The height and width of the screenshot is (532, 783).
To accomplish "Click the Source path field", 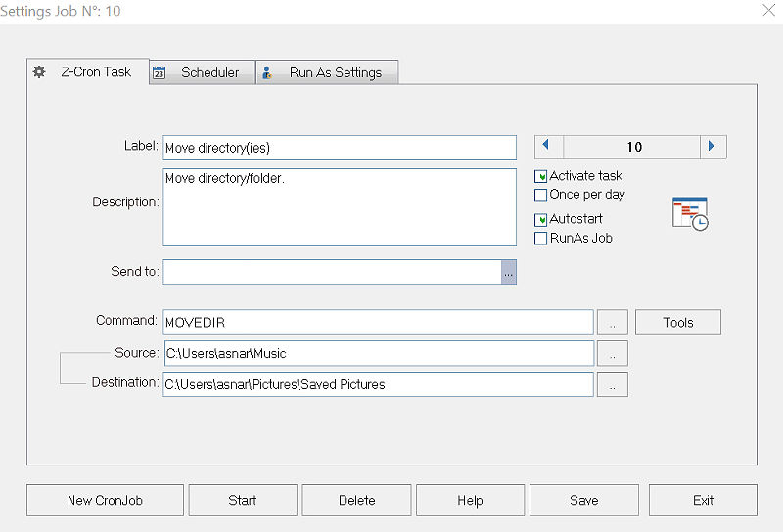I will (x=379, y=353).
